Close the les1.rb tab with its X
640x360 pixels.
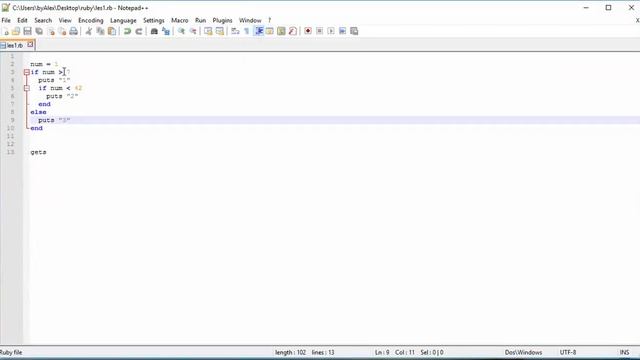tap(30, 45)
